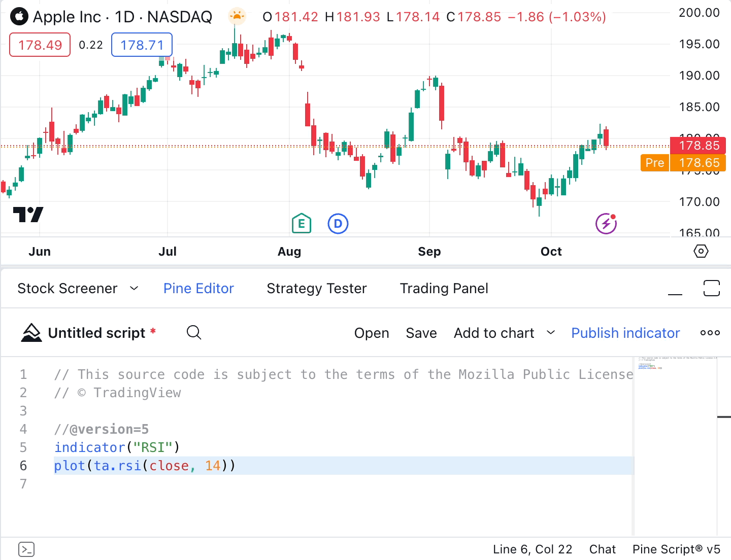
Task: Click the 185.00 price axis label
Action: 700,107
